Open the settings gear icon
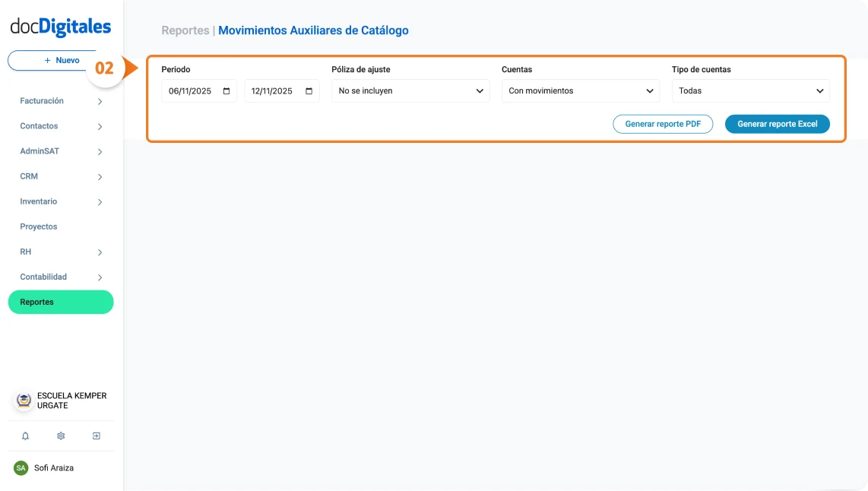 pos(60,436)
